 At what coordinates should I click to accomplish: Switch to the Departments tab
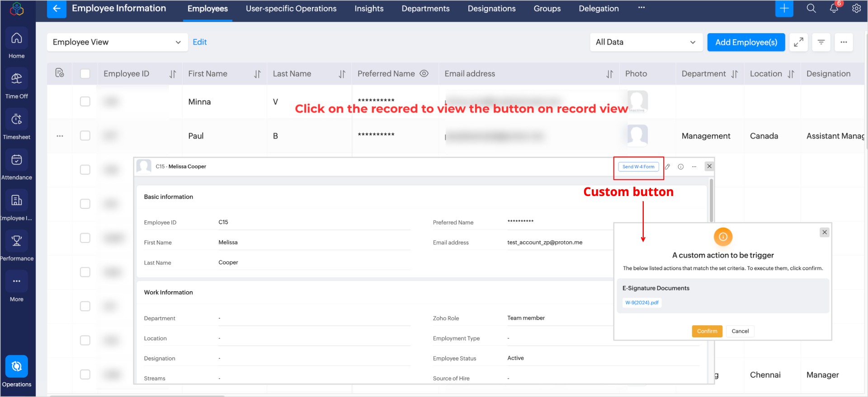tap(425, 9)
